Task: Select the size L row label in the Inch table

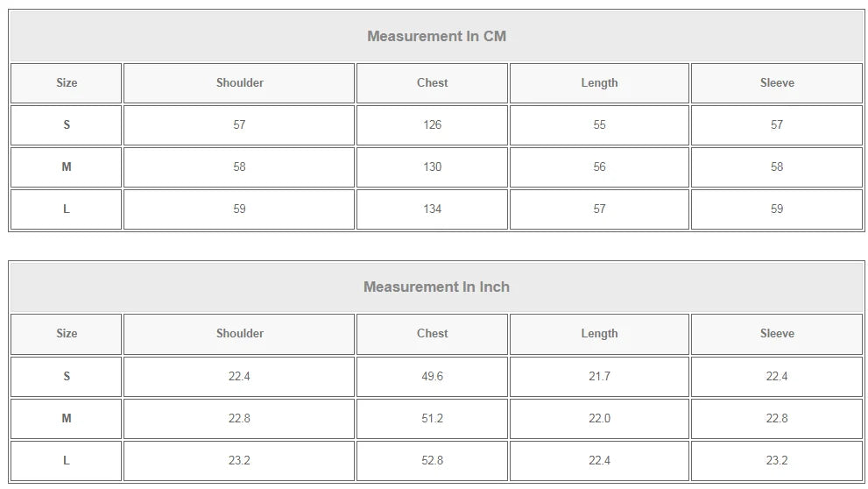Action: pyautogui.click(x=67, y=460)
